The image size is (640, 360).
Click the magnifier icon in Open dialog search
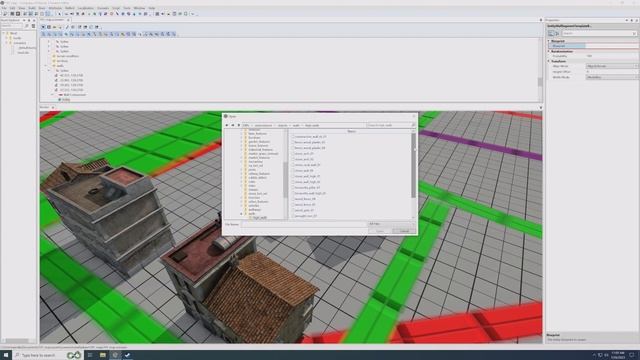pos(413,125)
